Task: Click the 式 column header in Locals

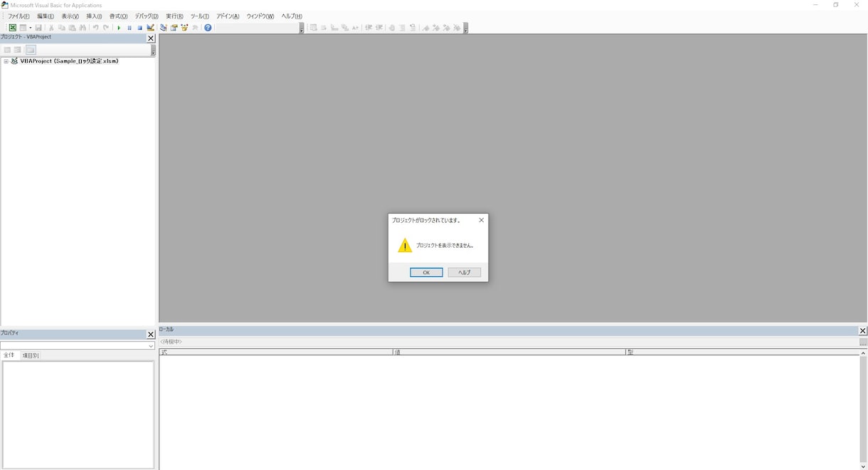Action: [x=276, y=352]
